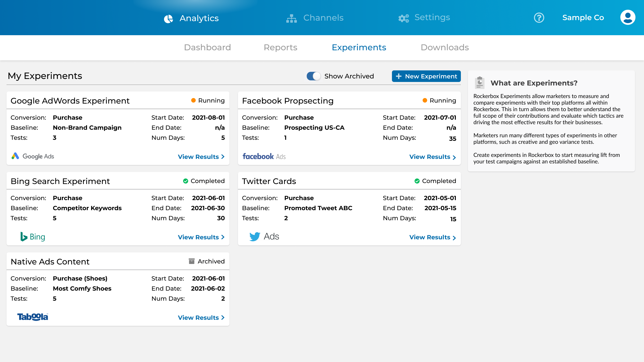The image size is (644, 362).
Task: Click the Settings gears icon
Action: [x=404, y=18]
